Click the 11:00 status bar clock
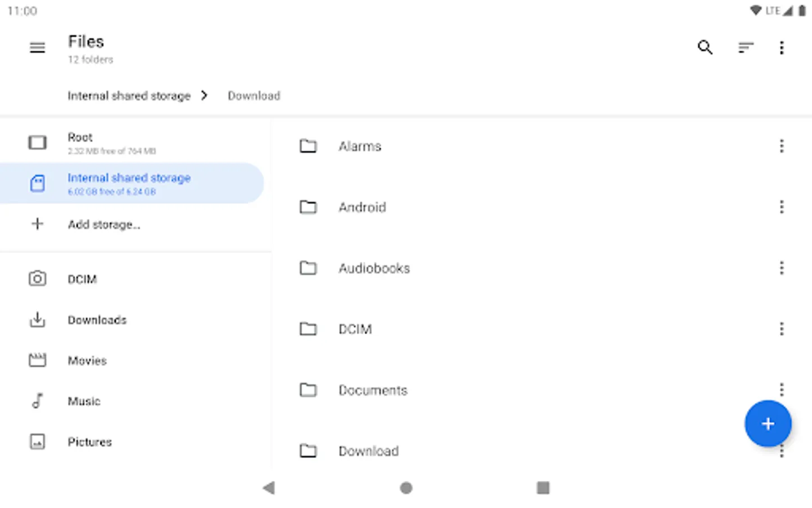812x508 pixels. (x=22, y=11)
